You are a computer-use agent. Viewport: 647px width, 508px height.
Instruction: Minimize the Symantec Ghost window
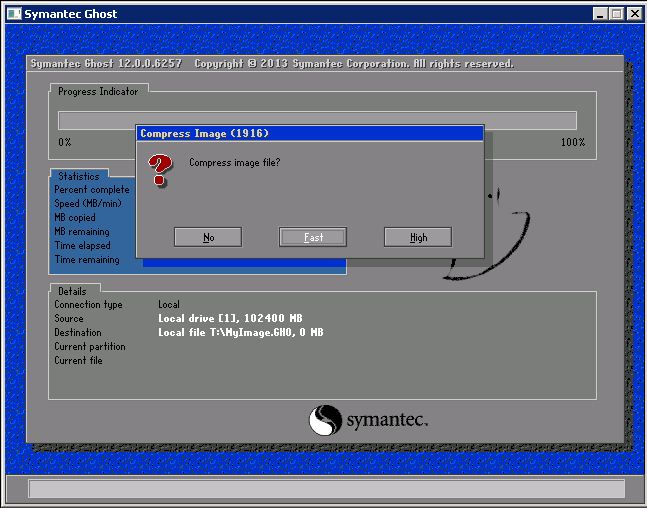point(600,14)
